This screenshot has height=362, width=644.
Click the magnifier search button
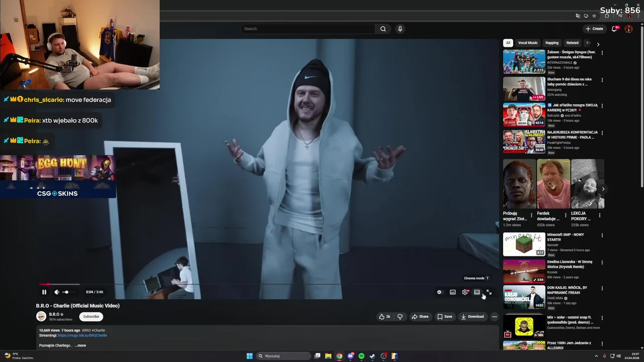[383, 29]
